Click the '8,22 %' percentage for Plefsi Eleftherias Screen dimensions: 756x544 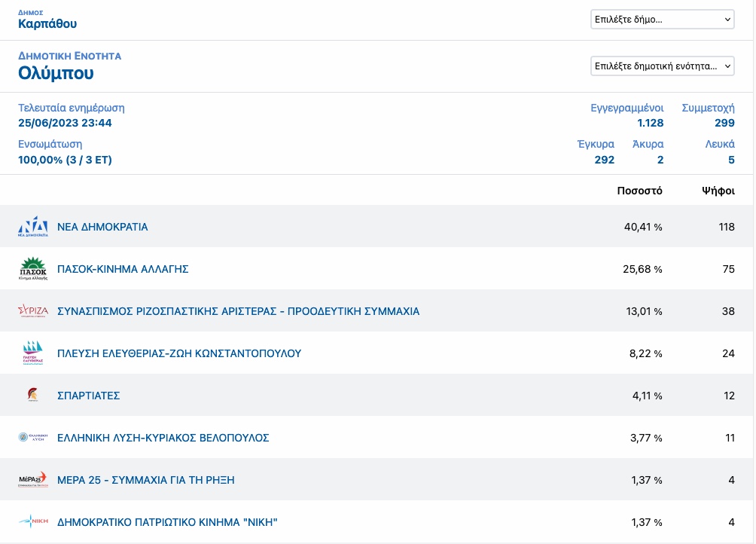646,353
